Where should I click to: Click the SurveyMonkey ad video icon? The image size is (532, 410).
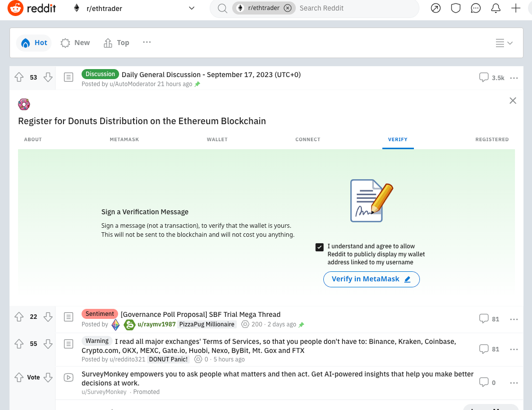[69, 377]
